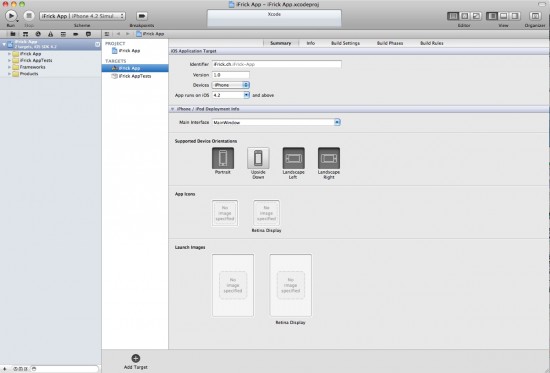Open the Organizer window
The height and width of the screenshot is (373, 550).
click(x=535, y=16)
